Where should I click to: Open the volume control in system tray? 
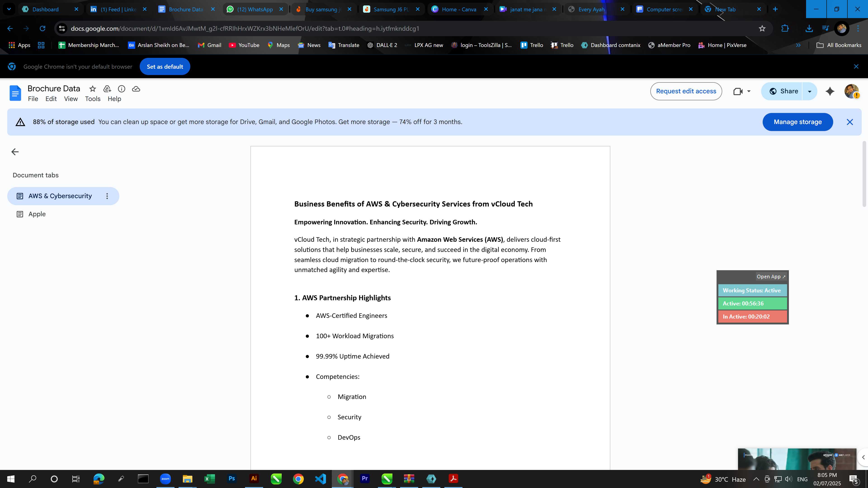tap(788, 479)
